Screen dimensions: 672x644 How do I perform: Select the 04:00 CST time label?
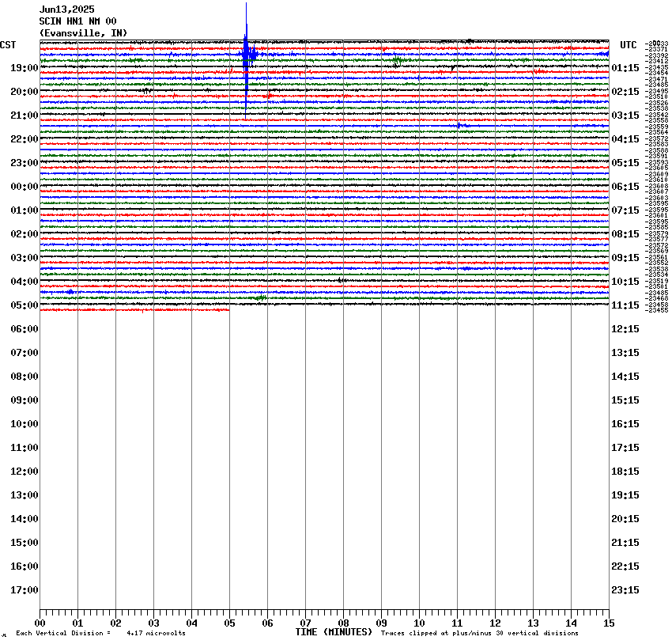[25, 282]
